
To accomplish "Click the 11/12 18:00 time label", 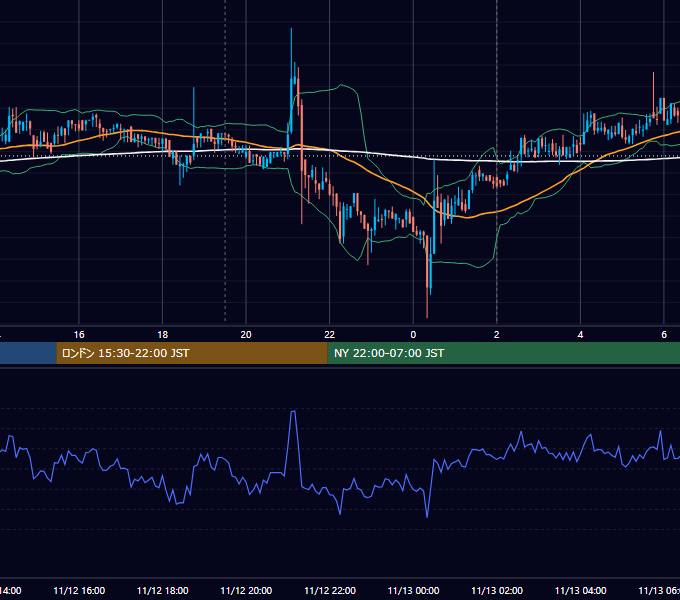I will [x=163, y=590].
